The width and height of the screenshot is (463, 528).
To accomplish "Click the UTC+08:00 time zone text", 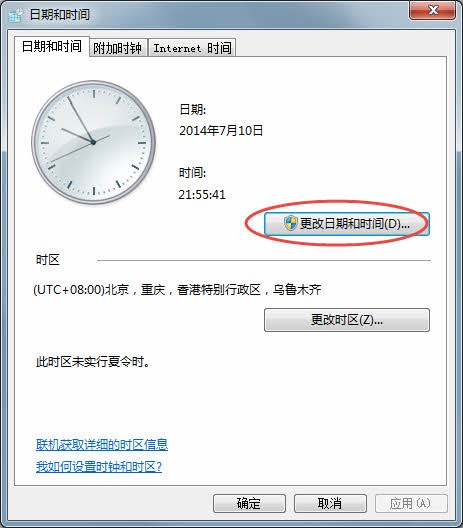I will (177, 290).
